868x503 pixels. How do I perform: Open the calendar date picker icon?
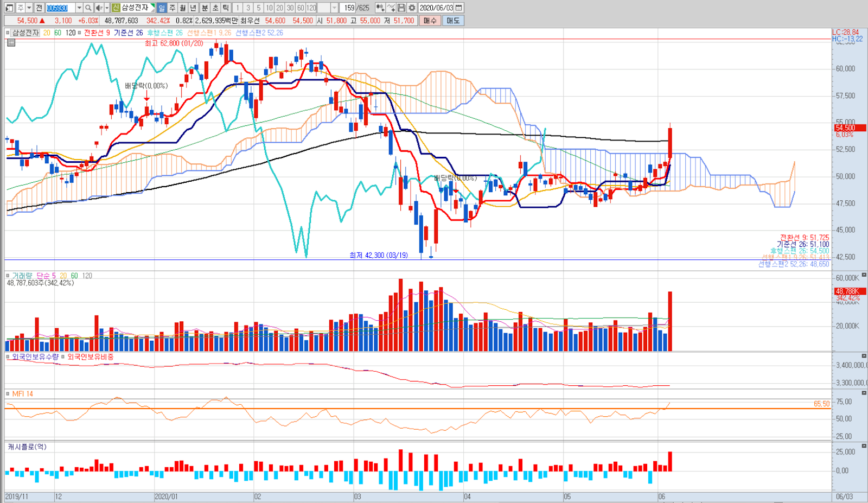(459, 8)
